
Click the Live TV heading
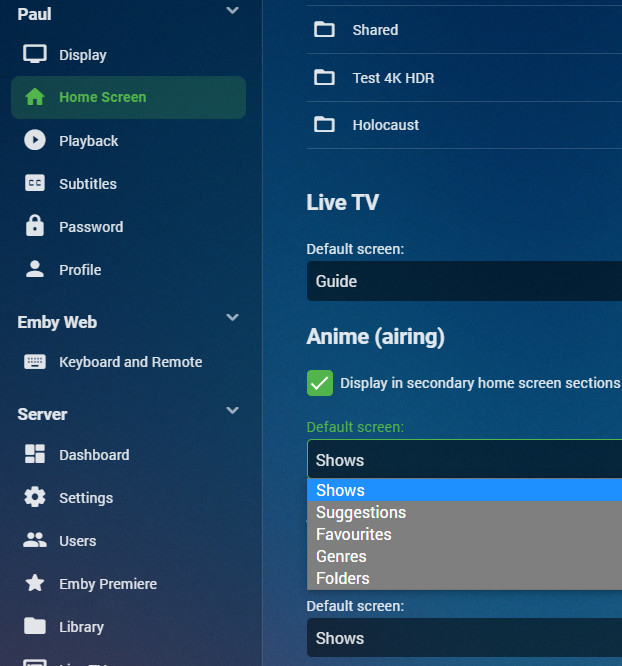[342, 202]
